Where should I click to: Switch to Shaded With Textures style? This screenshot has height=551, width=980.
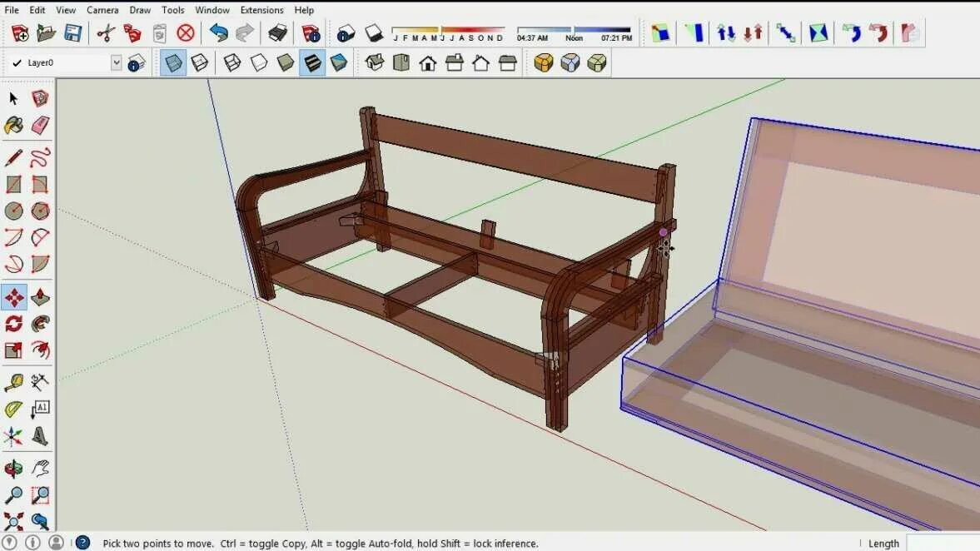[312, 63]
